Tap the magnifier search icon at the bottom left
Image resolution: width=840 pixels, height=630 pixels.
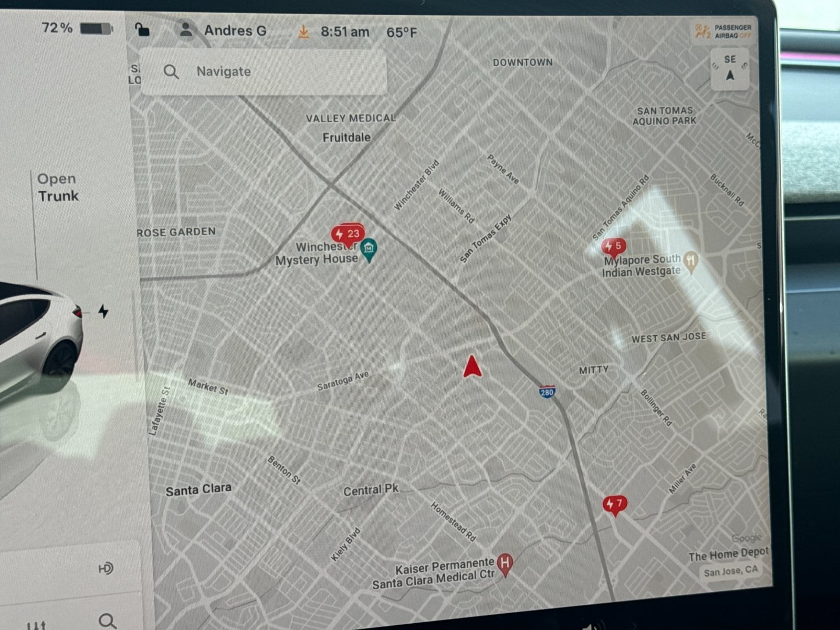click(108, 621)
